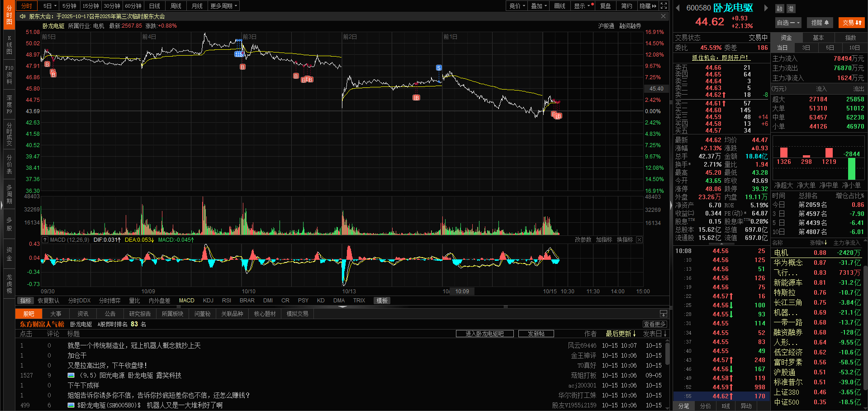Open the 抓住机会，即刻开户 link

(721, 57)
